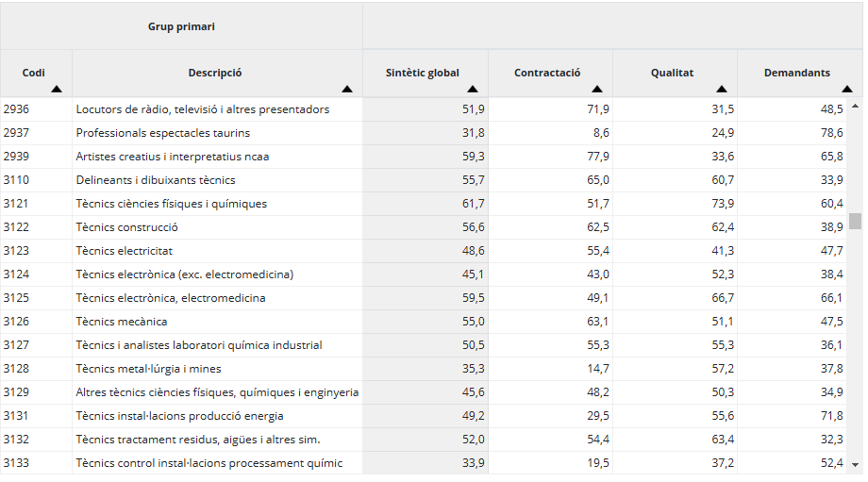This screenshot has height=482, width=868.
Task: Click sort arrow under Contractació
Action: coord(597,89)
